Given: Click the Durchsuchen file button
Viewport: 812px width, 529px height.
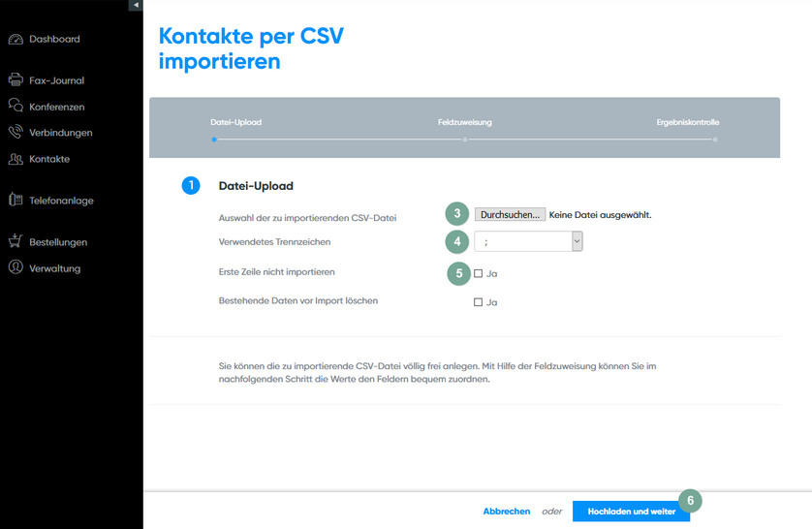Looking at the screenshot, I should pyautogui.click(x=510, y=214).
